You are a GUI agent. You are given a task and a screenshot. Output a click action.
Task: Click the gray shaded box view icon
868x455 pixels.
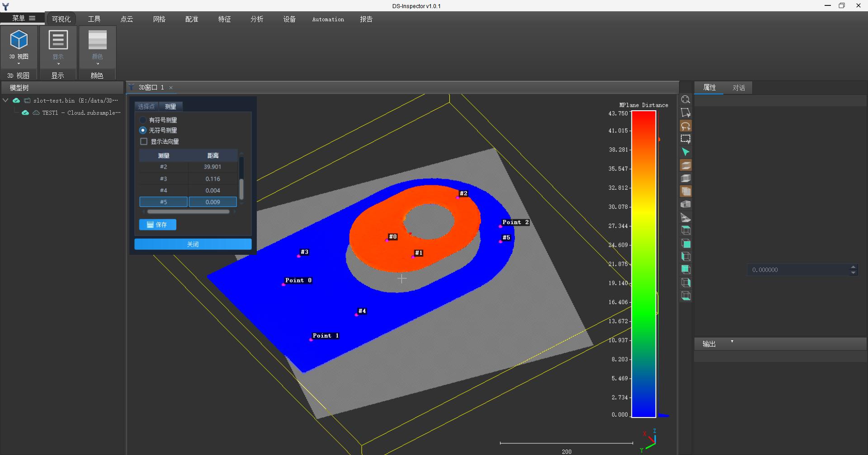coord(685,178)
